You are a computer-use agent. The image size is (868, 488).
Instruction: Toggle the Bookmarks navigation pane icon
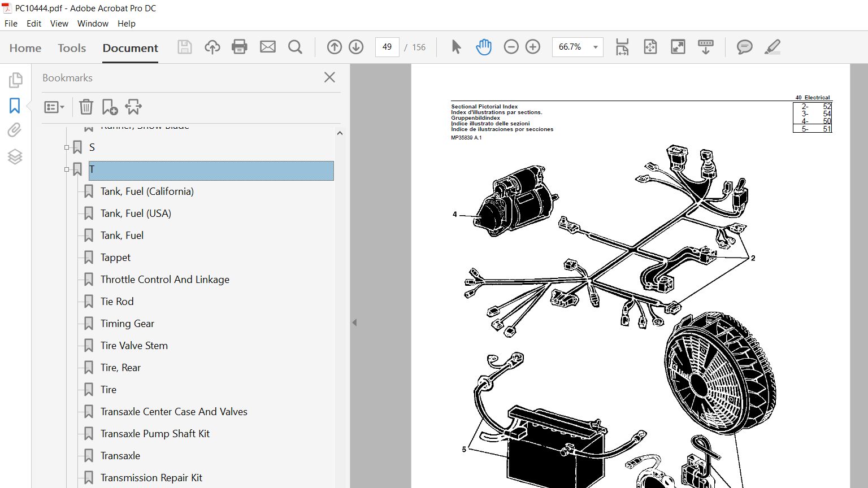15,106
